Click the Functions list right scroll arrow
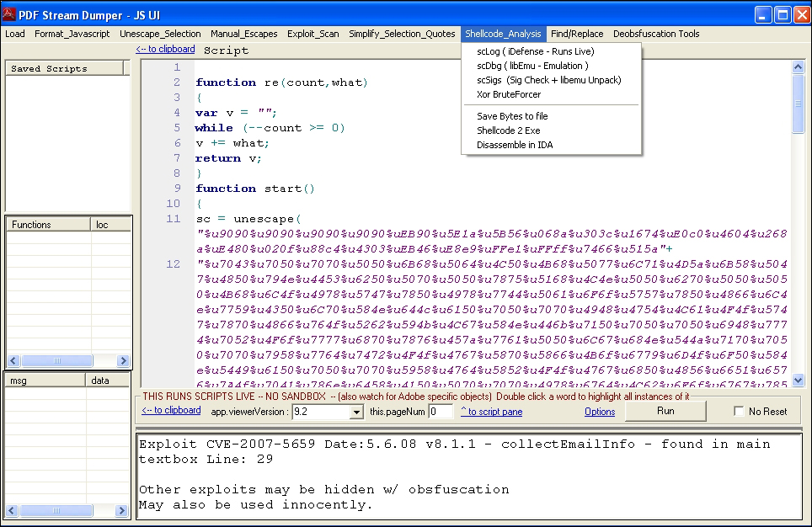Image resolution: width=812 pixels, height=527 pixels. [x=123, y=361]
